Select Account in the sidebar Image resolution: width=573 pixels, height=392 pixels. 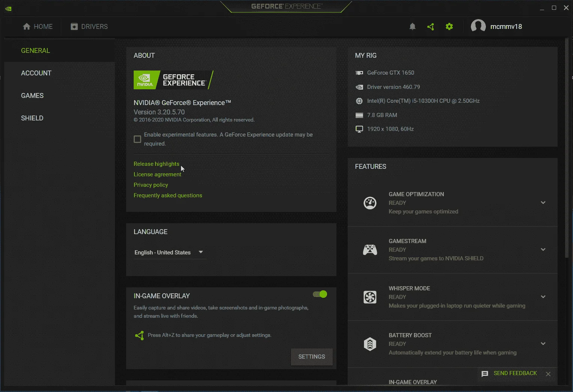click(x=59, y=73)
